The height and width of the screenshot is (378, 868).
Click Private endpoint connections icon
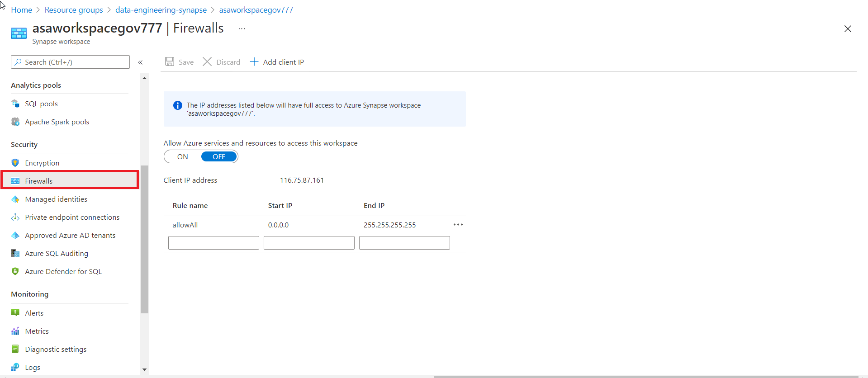coord(15,217)
